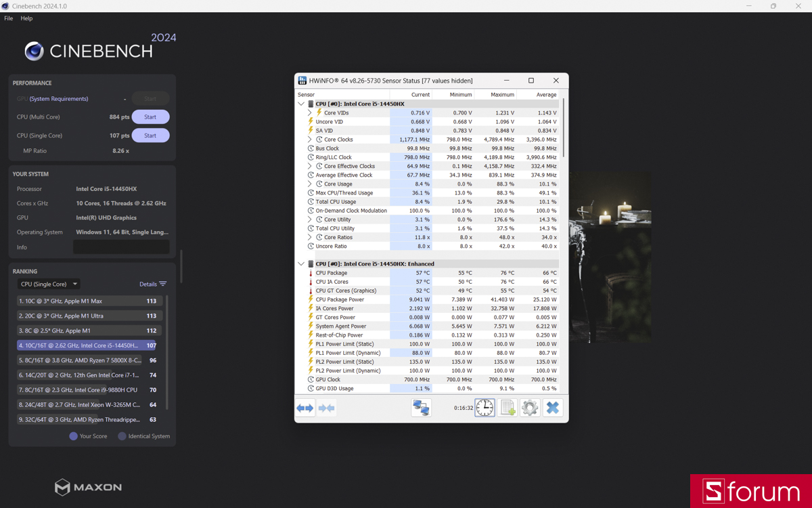Click the Info text field
The height and width of the screenshot is (508, 812).
[121, 247]
